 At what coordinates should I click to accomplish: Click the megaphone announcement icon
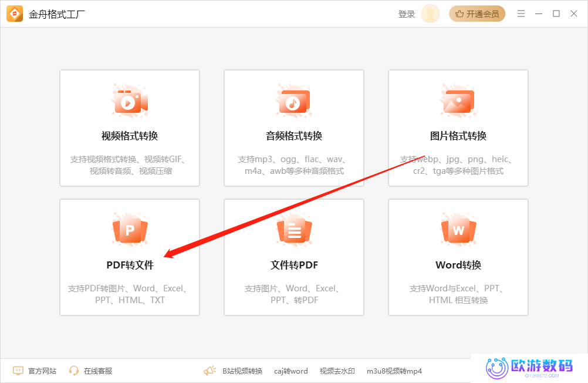(210, 371)
